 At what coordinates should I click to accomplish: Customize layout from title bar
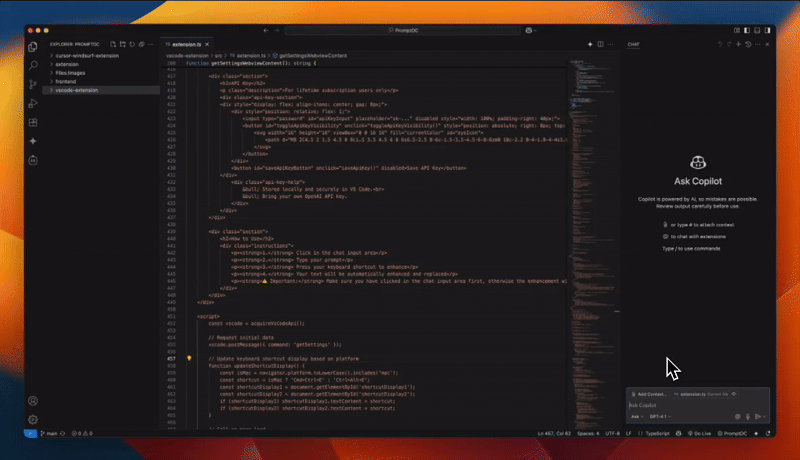[x=737, y=31]
